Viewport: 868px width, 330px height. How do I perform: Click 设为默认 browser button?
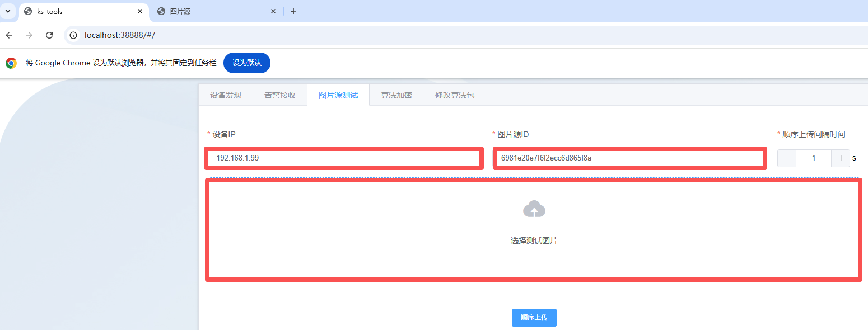(246, 63)
